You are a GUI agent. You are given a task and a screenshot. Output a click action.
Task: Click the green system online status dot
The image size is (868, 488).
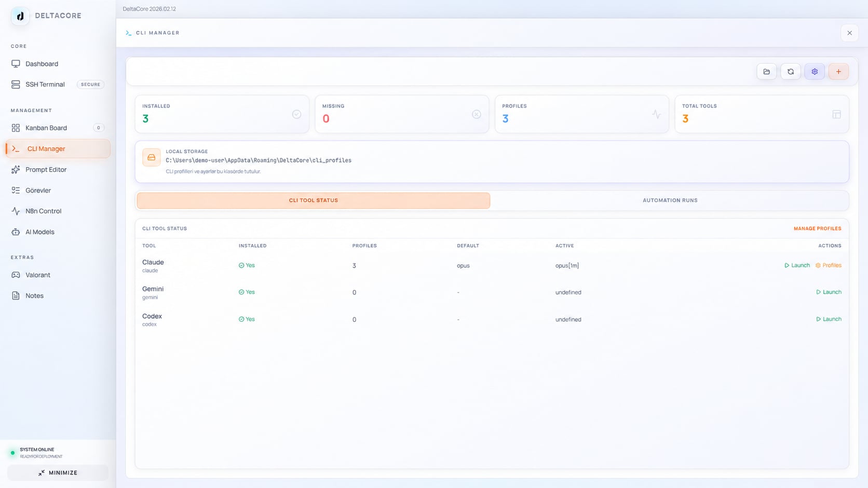point(12,453)
